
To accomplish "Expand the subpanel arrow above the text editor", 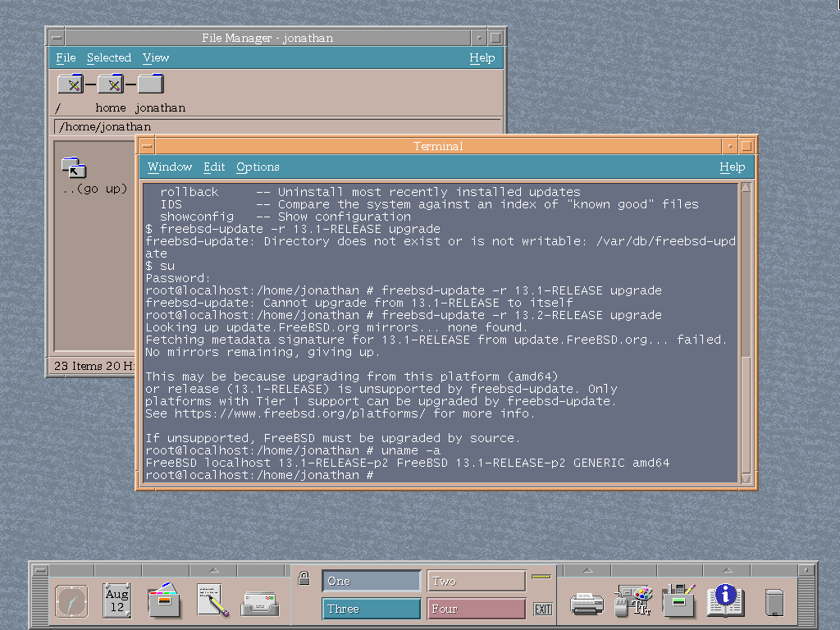I will [x=213, y=570].
